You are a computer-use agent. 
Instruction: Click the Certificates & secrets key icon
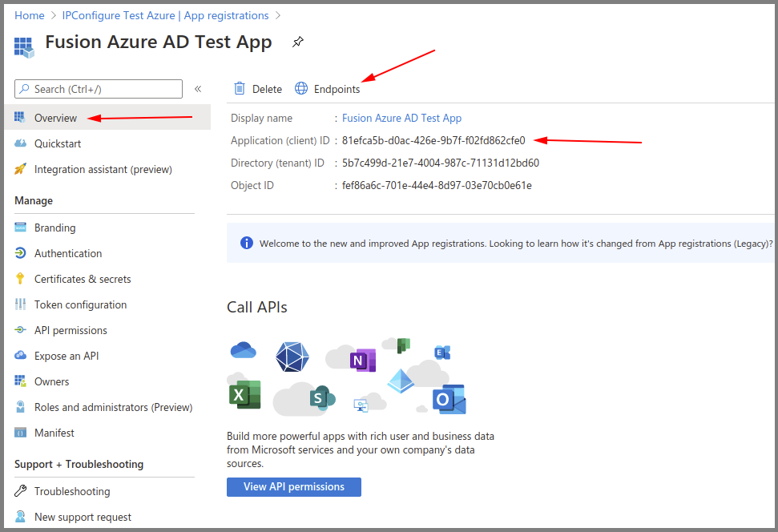pos(20,278)
